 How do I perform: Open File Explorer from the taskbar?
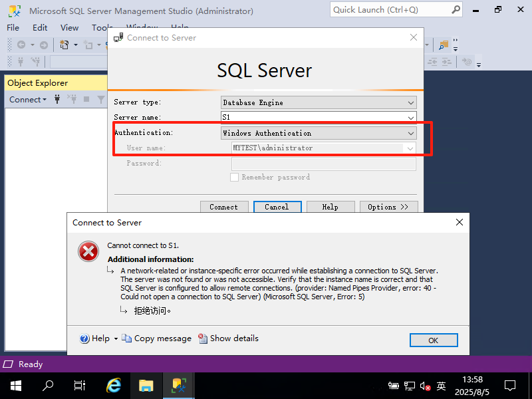point(146,386)
